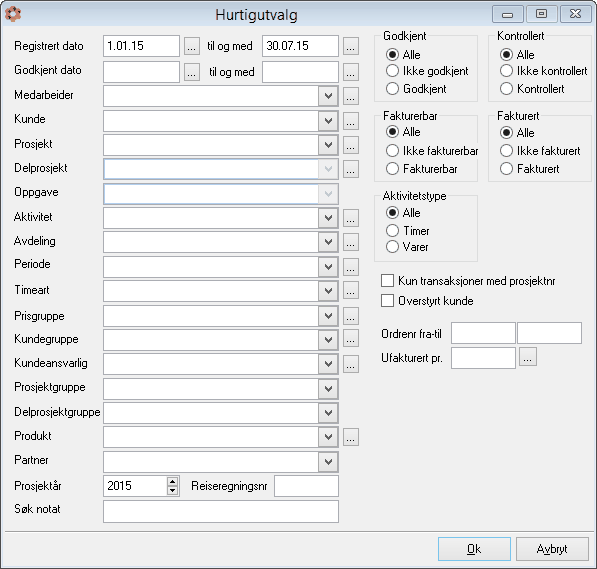597x569 pixels.
Task: Click the browse button next to Delprosjekt
Action: 351,169
